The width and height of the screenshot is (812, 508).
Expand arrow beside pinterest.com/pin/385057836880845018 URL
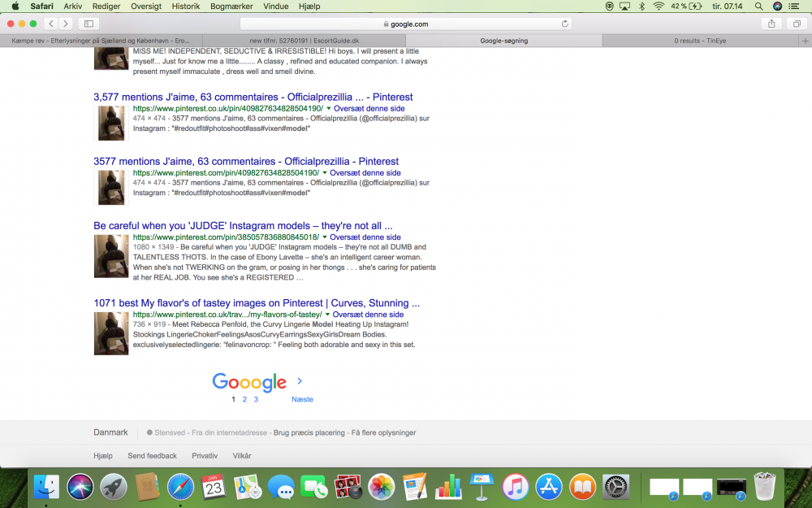(x=325, y=237)
